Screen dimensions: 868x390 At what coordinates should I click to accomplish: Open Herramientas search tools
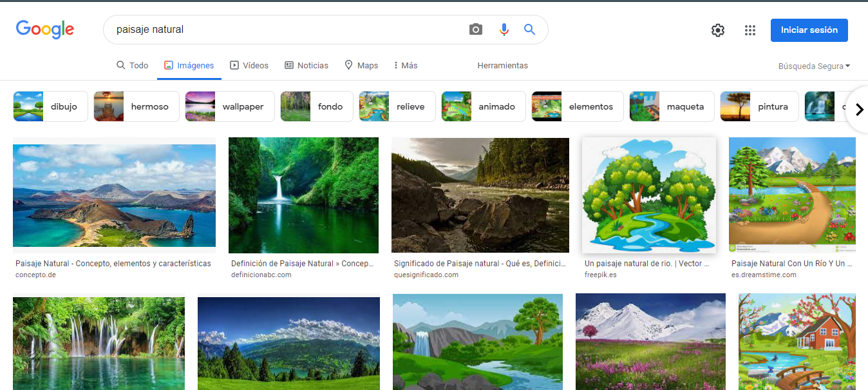point(502,65)
